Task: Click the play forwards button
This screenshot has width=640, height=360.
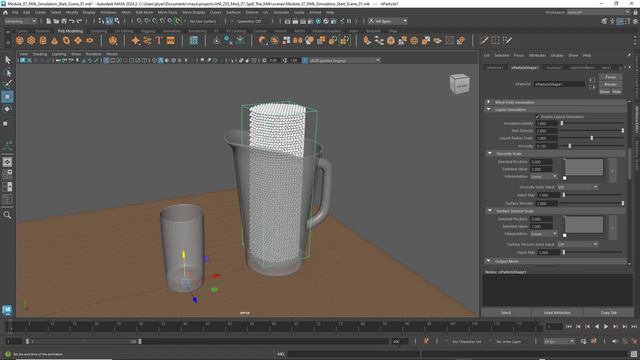Action: coord(606,327)
